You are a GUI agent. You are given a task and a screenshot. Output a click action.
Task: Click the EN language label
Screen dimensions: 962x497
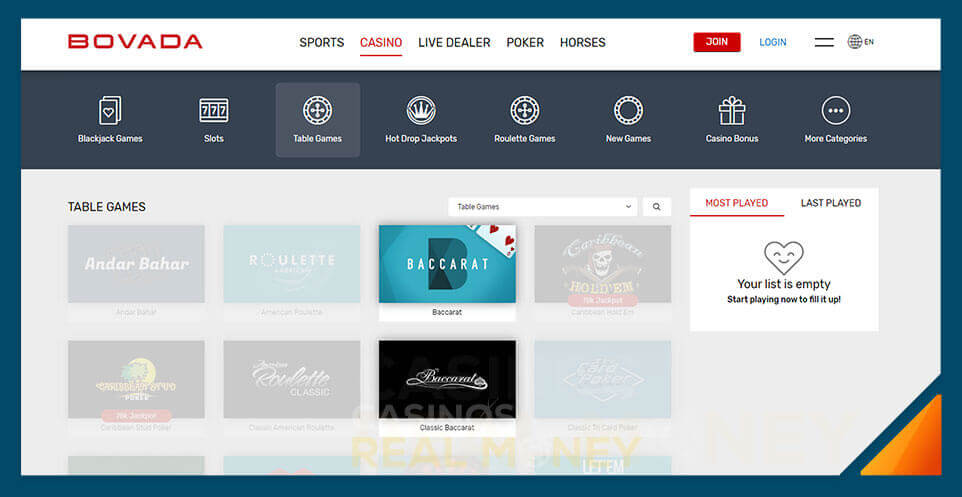(869, 42)
